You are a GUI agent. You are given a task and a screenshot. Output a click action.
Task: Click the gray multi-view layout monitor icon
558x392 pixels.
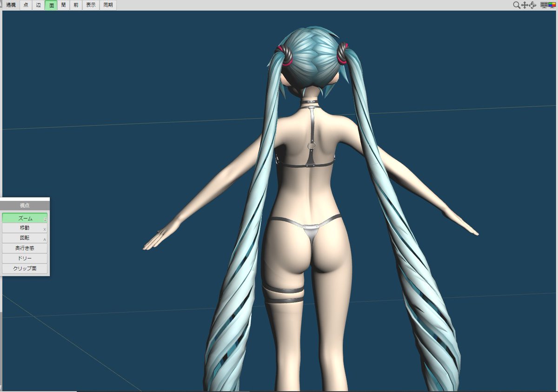pos(544,5)
